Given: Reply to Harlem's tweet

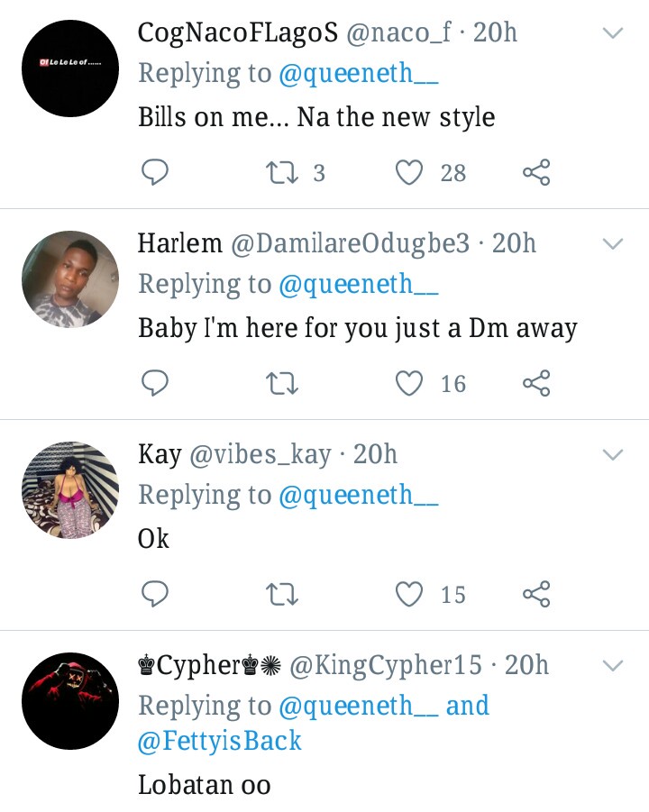Looking at the screenshot, I should [x=156, y=383].
